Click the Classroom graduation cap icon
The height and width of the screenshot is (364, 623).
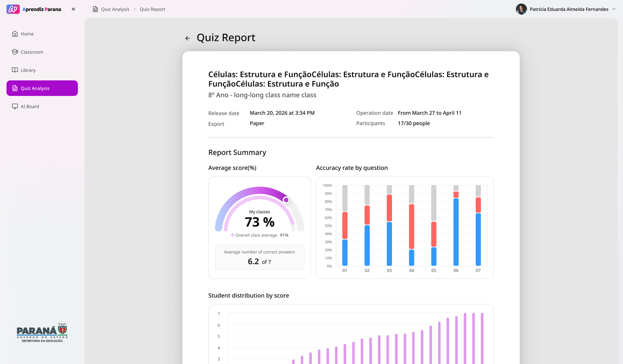(x=15, y=52)
